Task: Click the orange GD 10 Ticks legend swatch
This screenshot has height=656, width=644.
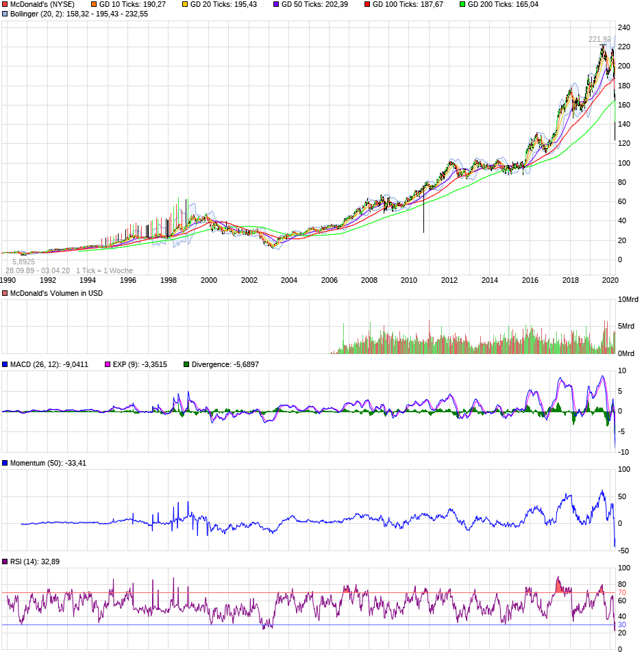Action: tap(94, 5)
